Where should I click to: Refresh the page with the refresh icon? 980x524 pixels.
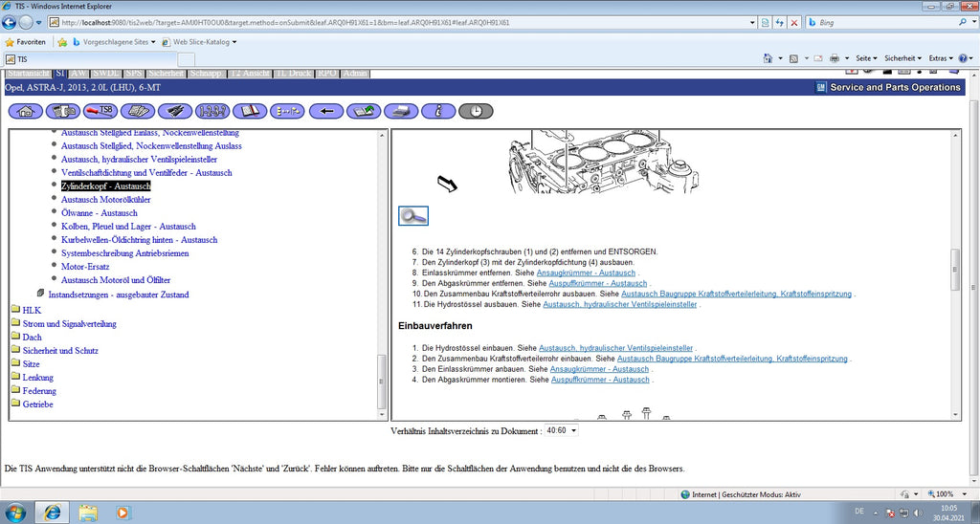(780, 23)
